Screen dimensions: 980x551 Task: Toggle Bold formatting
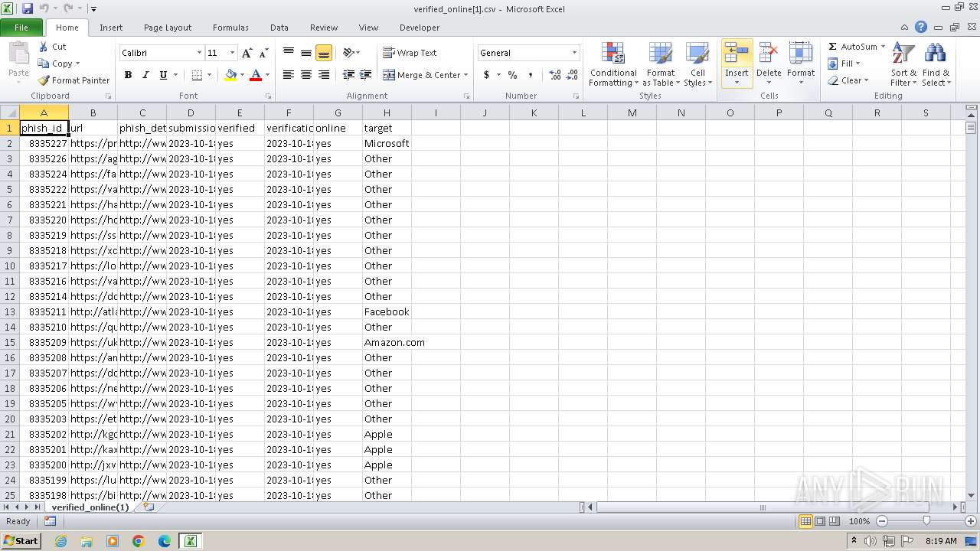coord(128,75)
